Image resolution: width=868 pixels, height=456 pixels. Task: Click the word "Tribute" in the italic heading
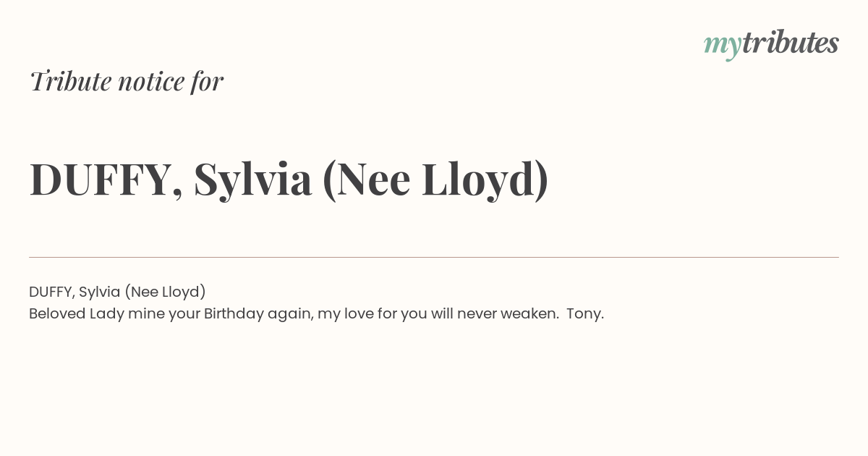pyautogui.click(x=70, y=81)
